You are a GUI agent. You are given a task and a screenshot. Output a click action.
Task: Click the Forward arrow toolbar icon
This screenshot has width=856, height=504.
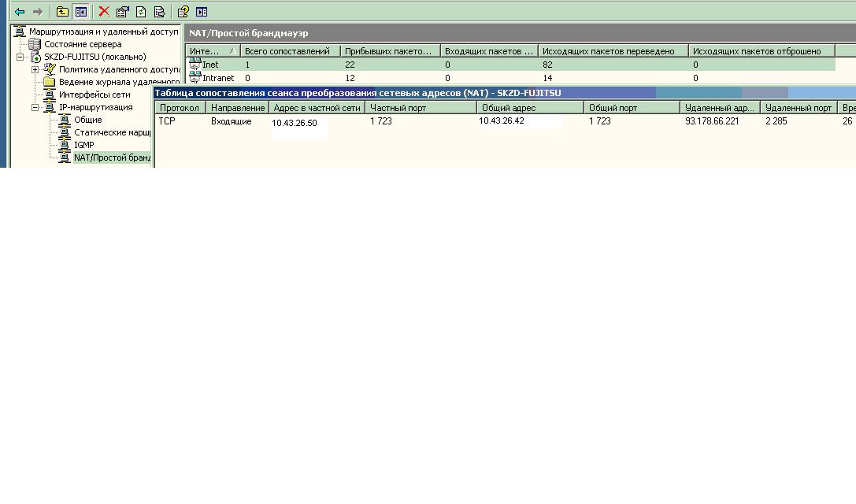click(x=38, y=12)
